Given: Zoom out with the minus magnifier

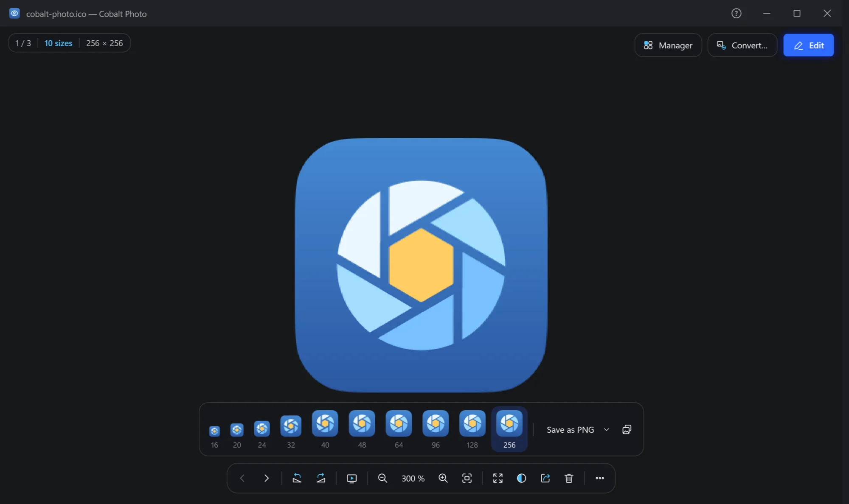Looking at the screenshot, I should 382,478.
